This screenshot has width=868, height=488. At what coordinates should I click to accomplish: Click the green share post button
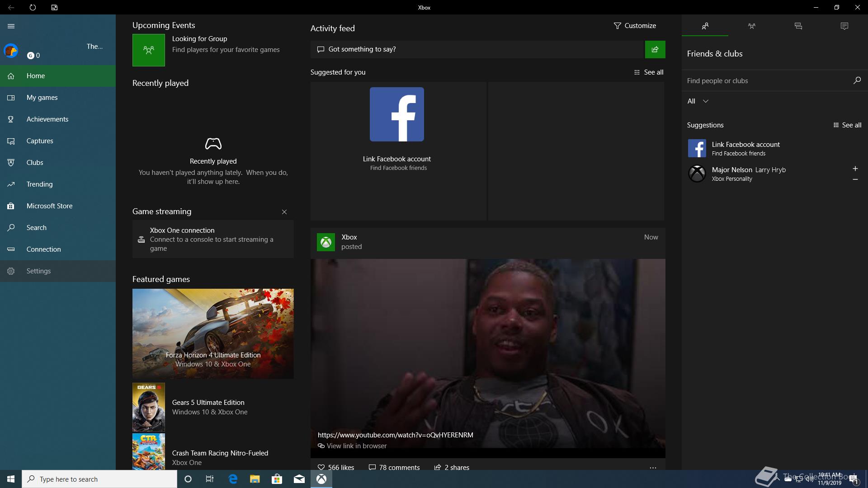click(655, 49)
